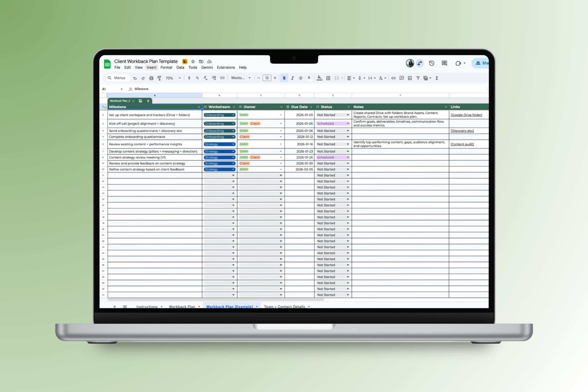Click the Google Sheets home logo
The image size is (588, 392).
click(107, 64)
